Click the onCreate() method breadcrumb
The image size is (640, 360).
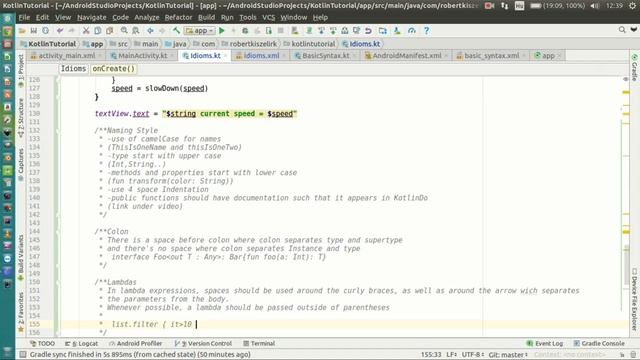point(113,69)
